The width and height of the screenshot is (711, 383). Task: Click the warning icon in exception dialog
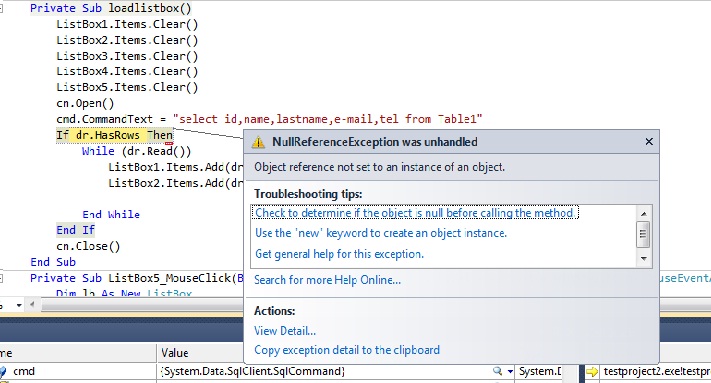(258, 142)
